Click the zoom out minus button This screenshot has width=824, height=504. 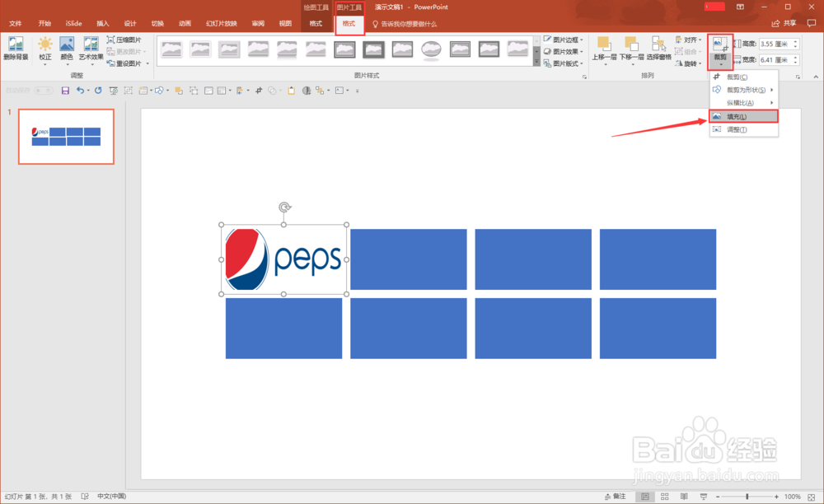point(718,497)
